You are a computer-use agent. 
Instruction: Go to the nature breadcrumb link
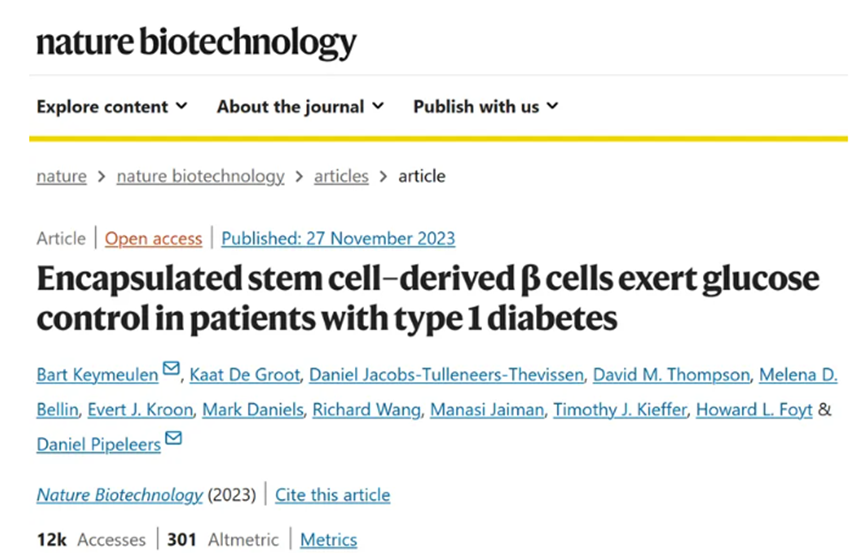(61, 176)
